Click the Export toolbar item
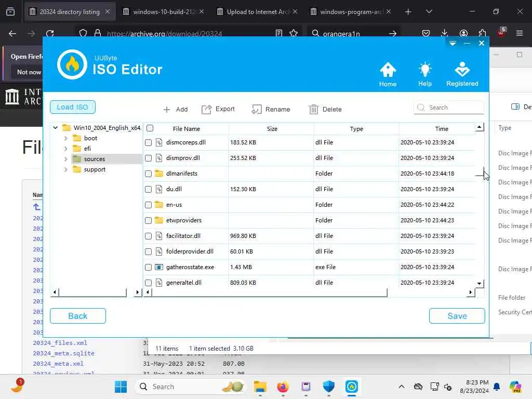 (x=218, y=109)
